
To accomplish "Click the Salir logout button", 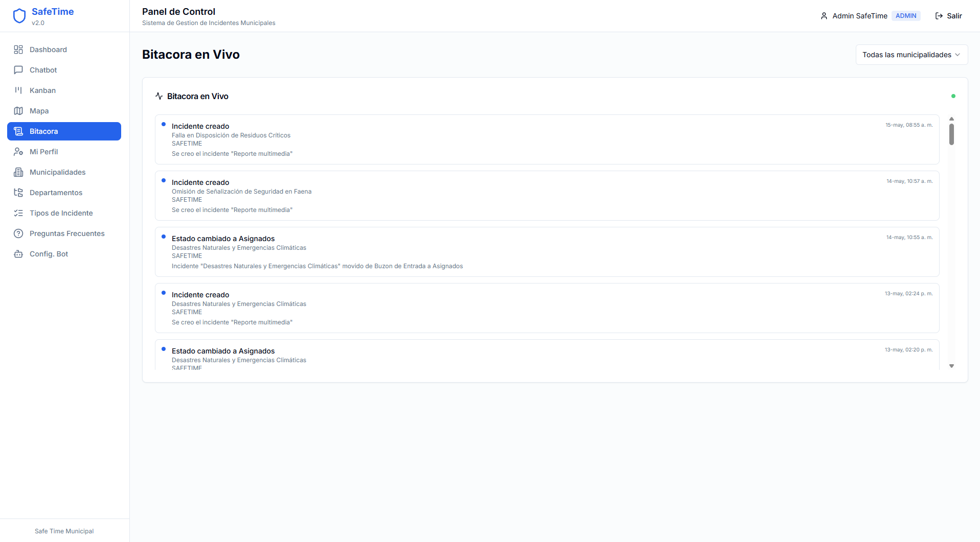I will pyautogui.click(x=949, y=16).
